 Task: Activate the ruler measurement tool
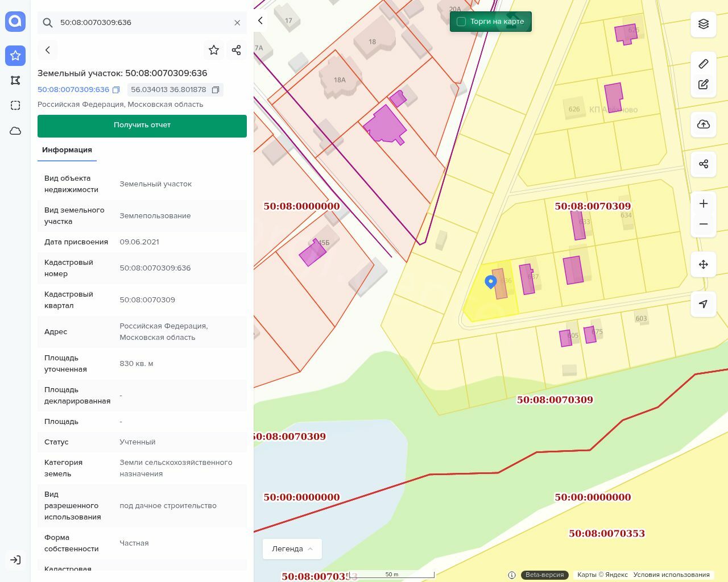click(704, 64)
